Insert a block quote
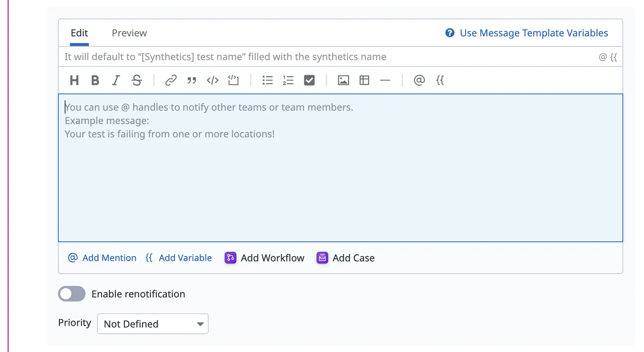The height and width of the screenshot is (352, 644). point(191,80)
